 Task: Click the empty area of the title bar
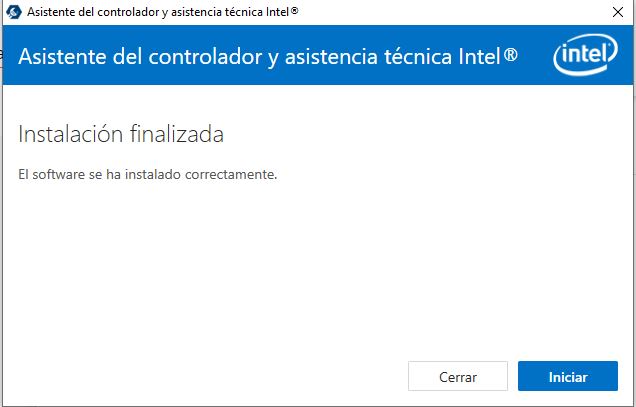450,12
